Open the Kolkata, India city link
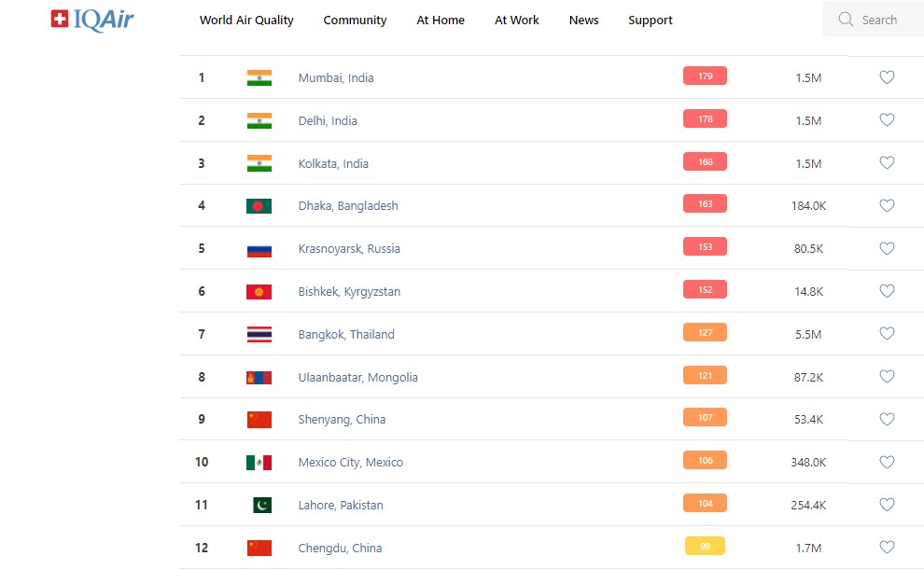Viewport: 924px width, 570px height. click(x=333, y=164)
